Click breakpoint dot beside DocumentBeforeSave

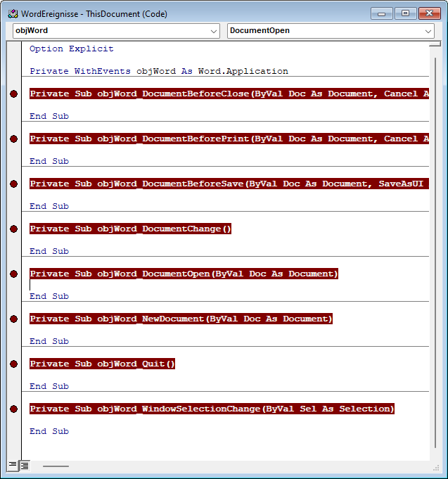click(13, 184)
